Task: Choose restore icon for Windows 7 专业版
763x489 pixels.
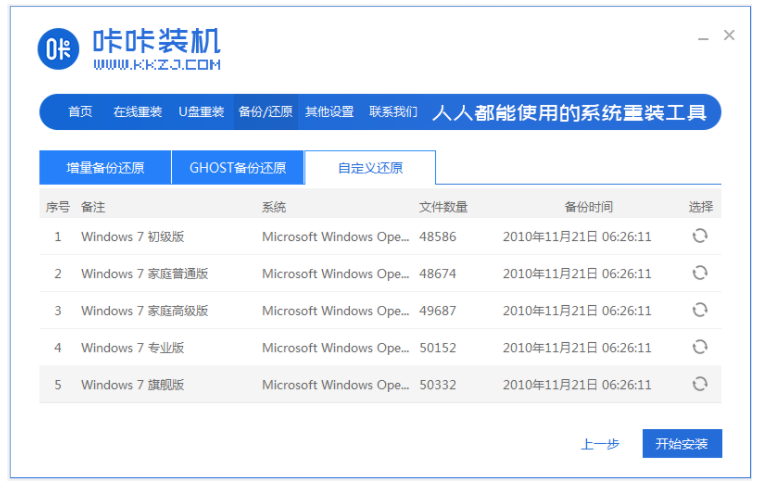Action: pos(700,347)
